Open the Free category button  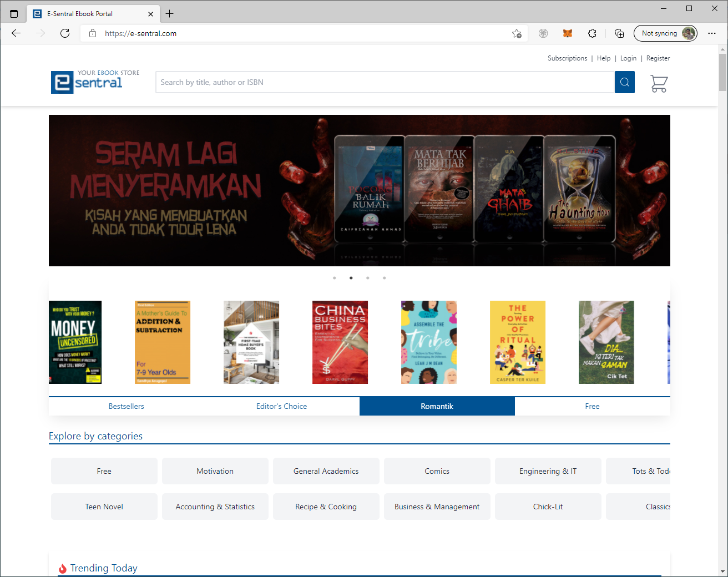(104, 471)
